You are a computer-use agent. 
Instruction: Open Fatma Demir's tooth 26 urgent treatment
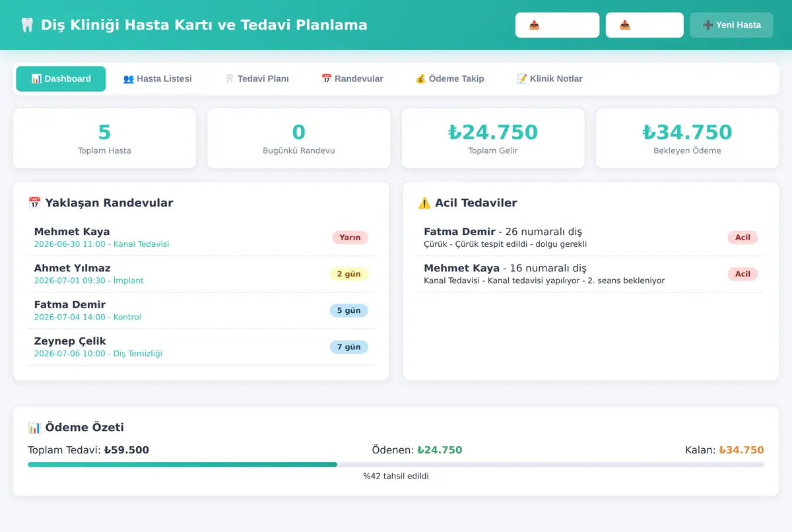[590, 238]
